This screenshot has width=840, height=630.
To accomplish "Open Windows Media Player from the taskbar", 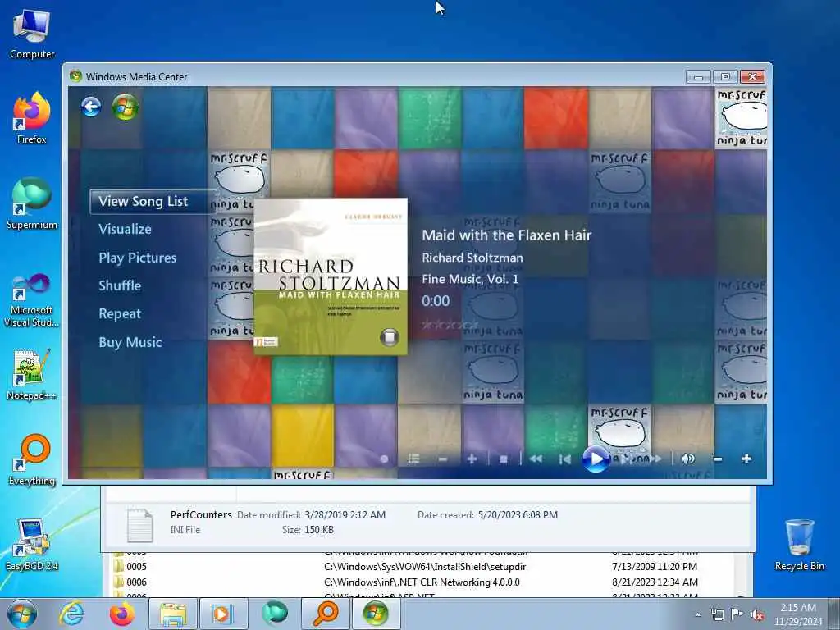I will click(x=222, y=614).
